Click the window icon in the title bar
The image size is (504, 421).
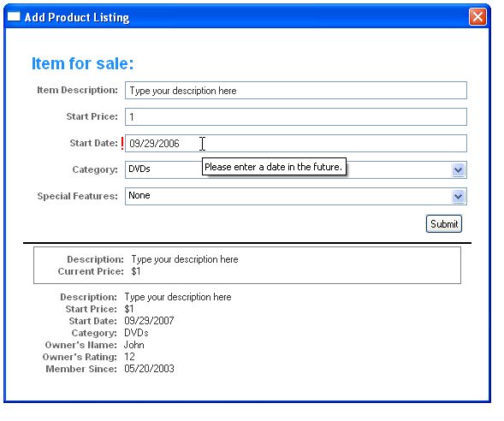pyautogui.click(x=14, y=16)
